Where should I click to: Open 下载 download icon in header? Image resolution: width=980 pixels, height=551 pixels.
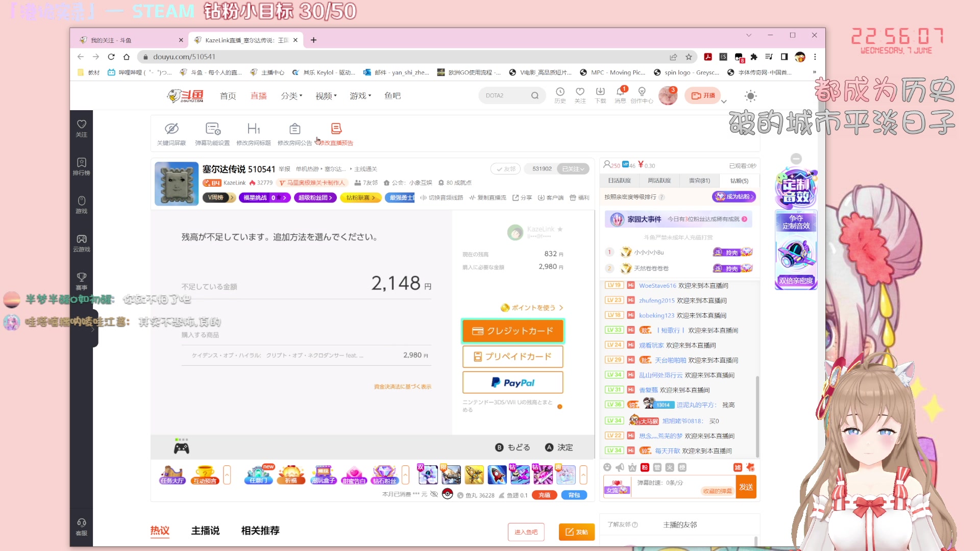pyautogui.click(x=600, y=95)
